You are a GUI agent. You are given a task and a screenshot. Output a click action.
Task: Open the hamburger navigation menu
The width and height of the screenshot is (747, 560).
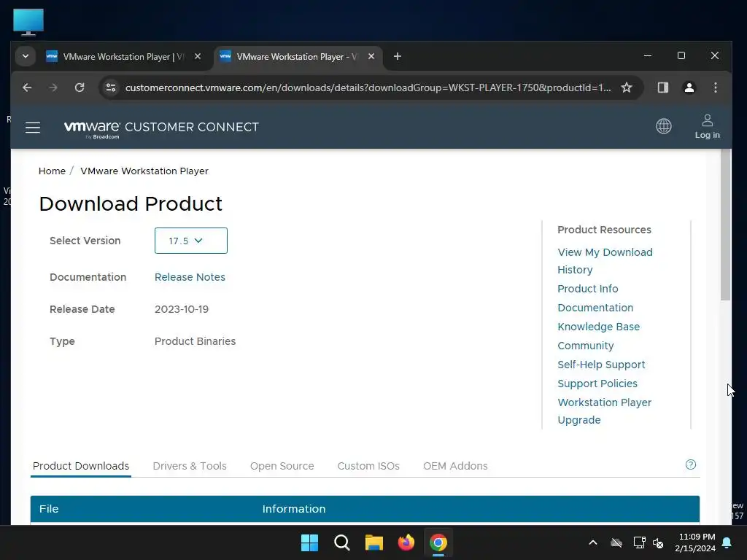pyautogui.click(x=32, y=128)
